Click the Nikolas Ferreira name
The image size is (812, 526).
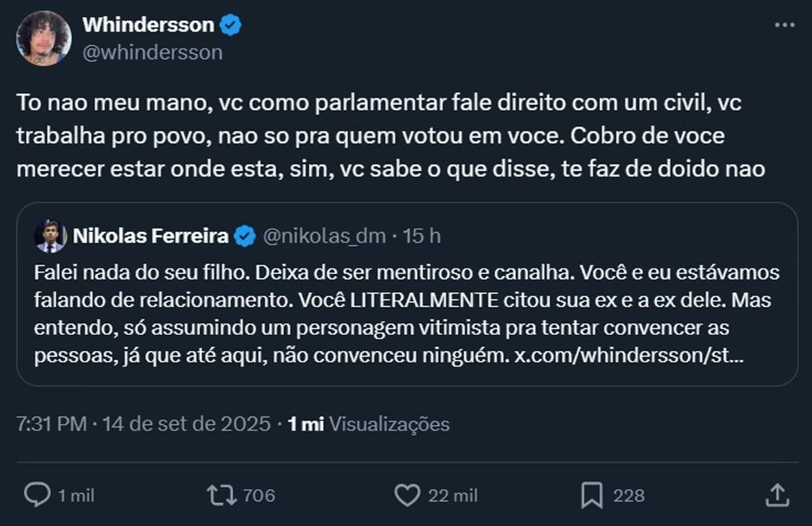150,236
